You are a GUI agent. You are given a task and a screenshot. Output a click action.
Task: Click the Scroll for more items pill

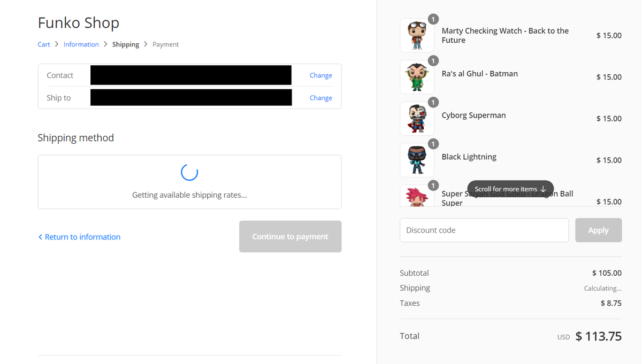[510, 189]
